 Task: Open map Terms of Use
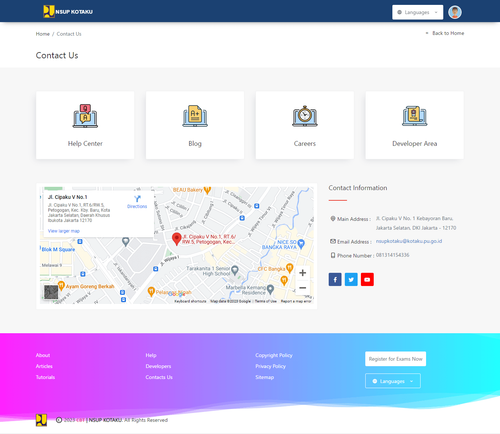click(266, 301)
